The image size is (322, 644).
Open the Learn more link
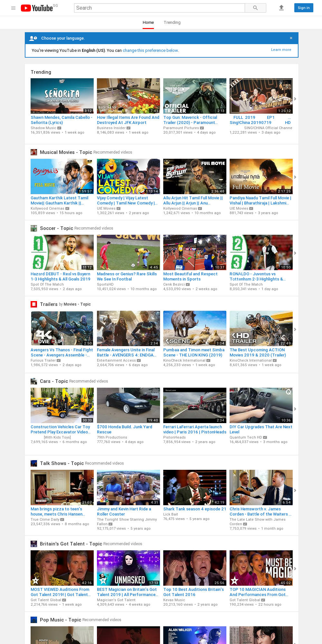[x=281, y=50]
